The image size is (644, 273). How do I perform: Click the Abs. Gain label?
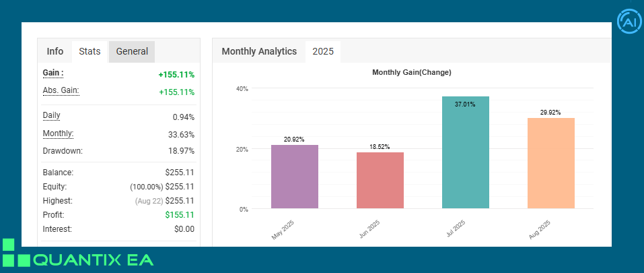(61, 91)
